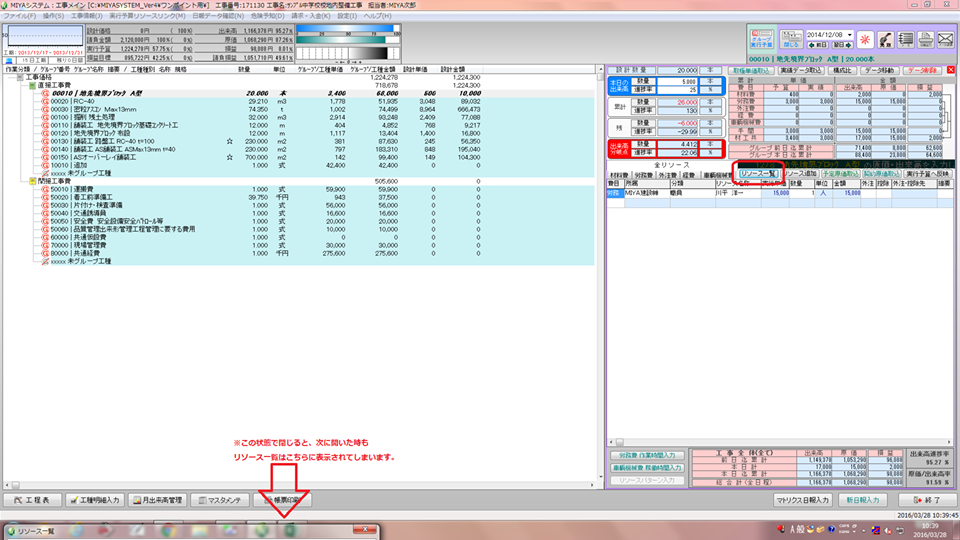Click the 実行予算へ反映 button
The height and width of the screenshot is (540, 960).
click(927, 174)
